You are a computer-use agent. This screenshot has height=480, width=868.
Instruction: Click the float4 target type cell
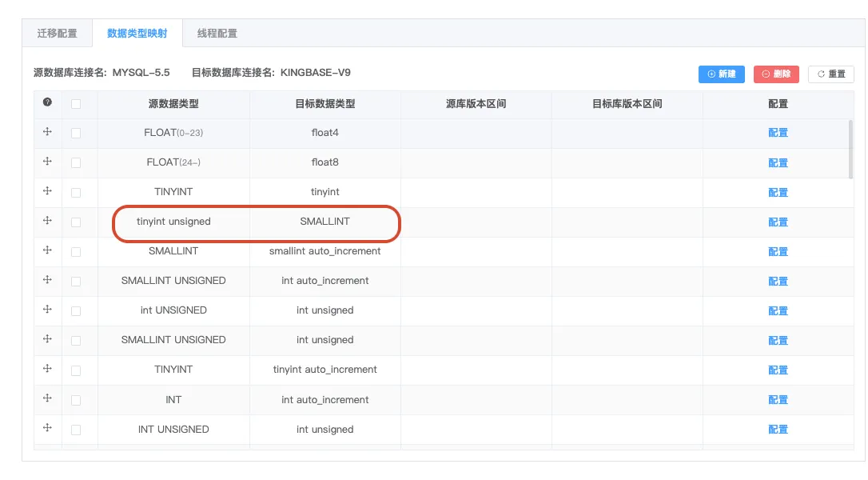click(325, 133)
